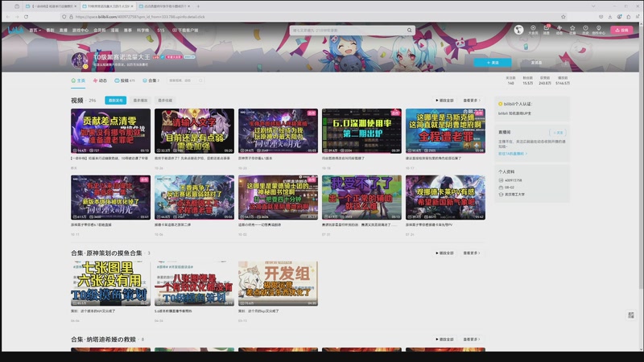Image resolution: width=644 pixels, height=362 pixels.
Task: Open the 收藏 favorites star icon
Action: click(572, 30)
